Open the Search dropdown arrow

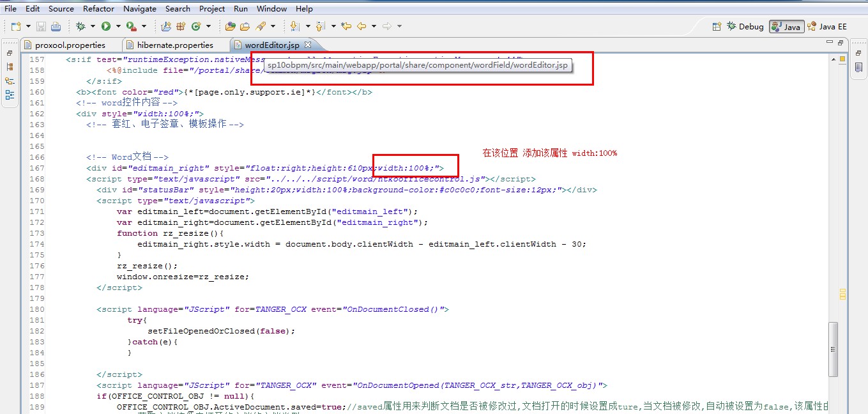click(273, 26)
